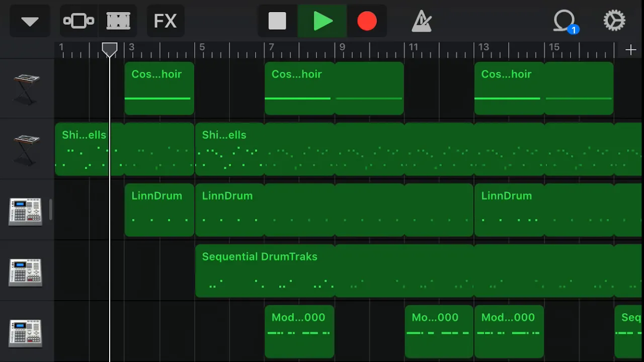Grab the track header handle beside LinnDrum icon
The width and height of the screenshot is (644, 362).
pos(51,210)
